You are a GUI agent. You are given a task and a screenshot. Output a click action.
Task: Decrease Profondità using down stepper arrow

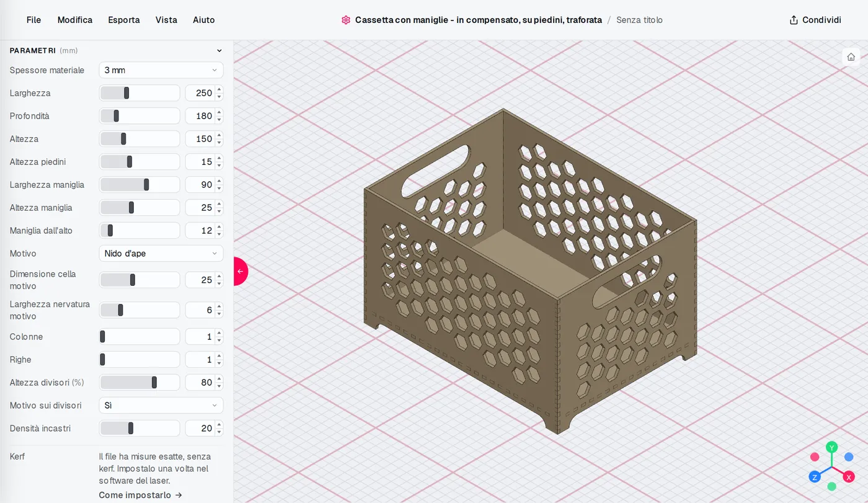[x=219, y=120]
